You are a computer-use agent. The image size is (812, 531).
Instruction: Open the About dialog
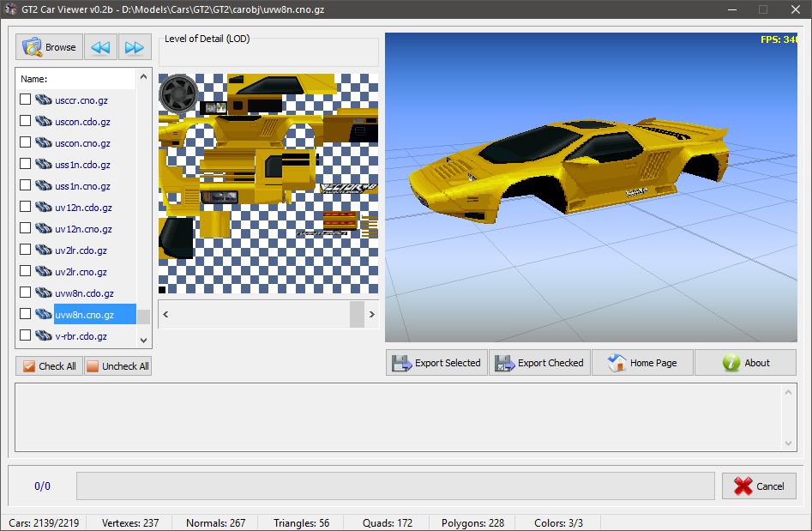(745, 363)
